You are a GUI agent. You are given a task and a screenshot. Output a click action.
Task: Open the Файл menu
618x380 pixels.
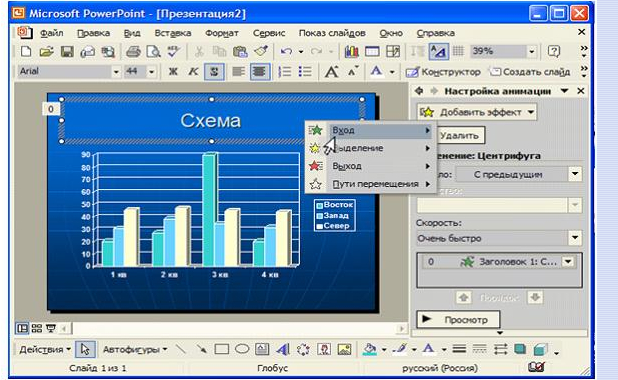pyautogui.click(x=52, y=33)
